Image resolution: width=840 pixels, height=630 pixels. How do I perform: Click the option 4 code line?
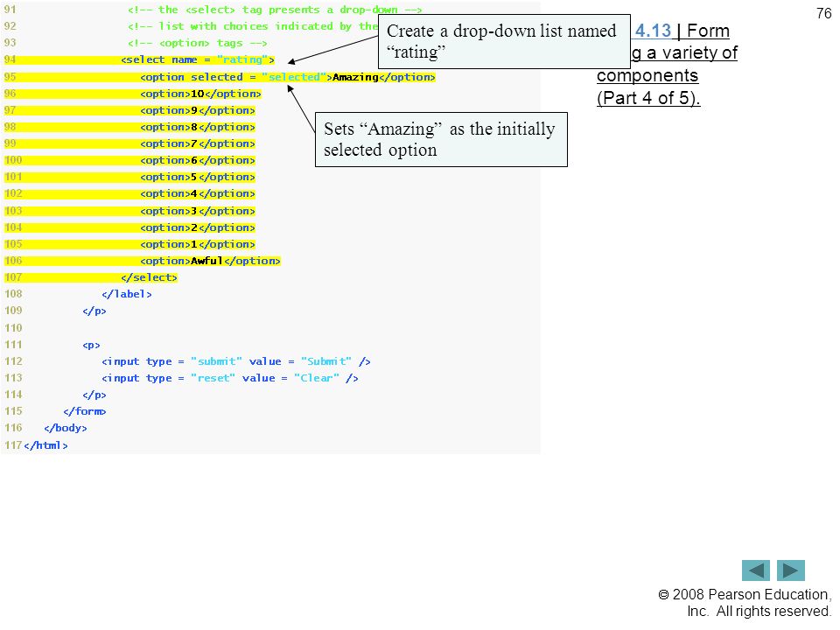coord(197,193)
